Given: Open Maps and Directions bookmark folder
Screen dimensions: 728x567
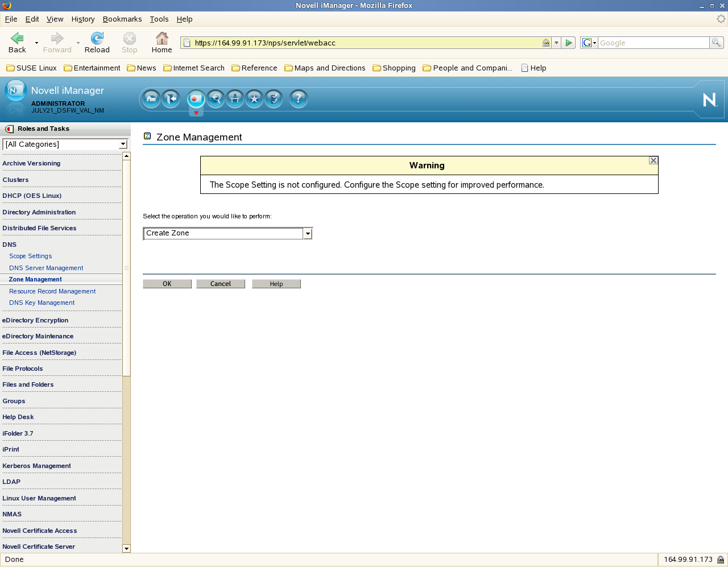Looking at the screenshot, I should (325, 68).
